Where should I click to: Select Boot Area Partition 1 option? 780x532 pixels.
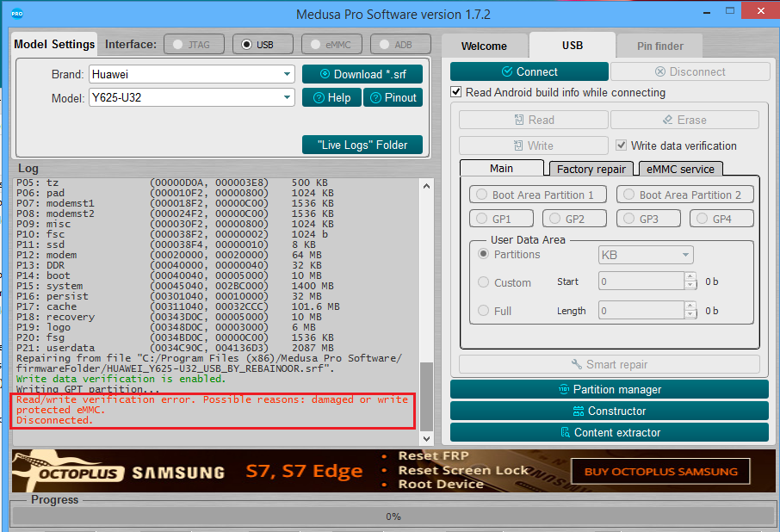pyautogui.click(x=538, y=195)
